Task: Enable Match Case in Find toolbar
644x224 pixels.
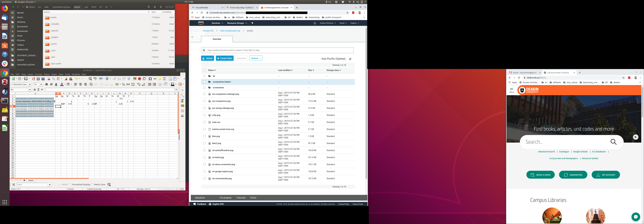Action: pyautogui.click(x=92, y=185)
